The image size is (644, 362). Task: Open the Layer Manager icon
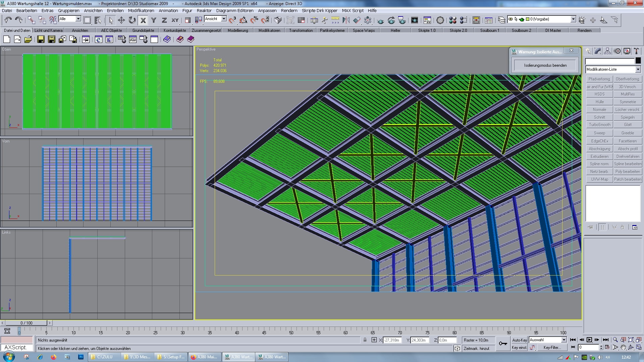click(x=501, y=20)
